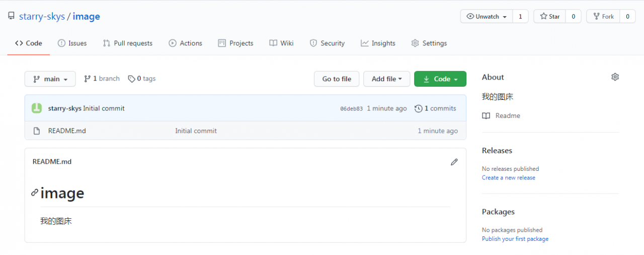Click the Readme book icon in About

486,116
